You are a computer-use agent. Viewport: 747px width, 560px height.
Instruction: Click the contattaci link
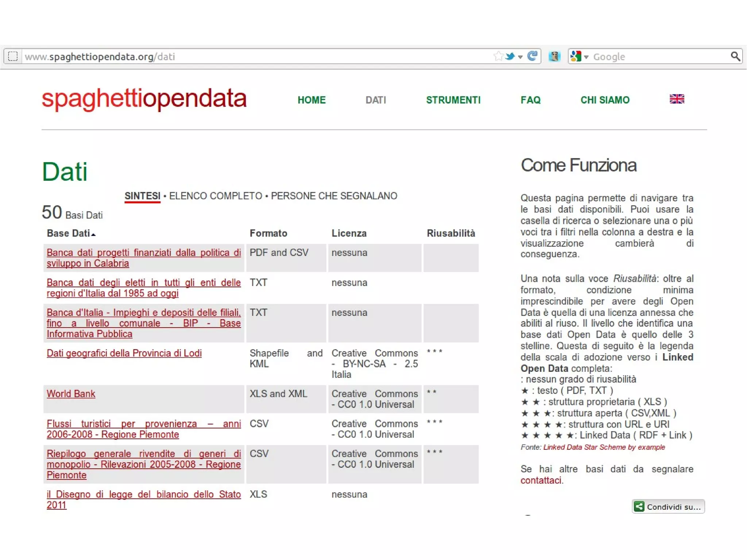(x=541, y=480)
